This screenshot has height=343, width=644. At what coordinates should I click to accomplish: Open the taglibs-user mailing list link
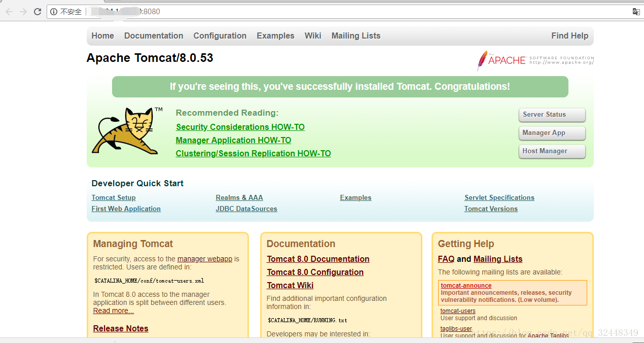click(x=456, y=328)
